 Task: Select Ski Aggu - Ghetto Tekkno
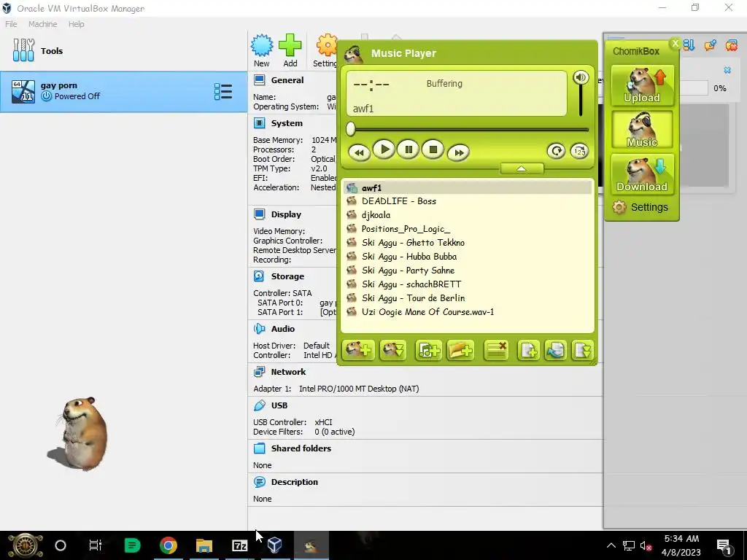[x=468, y=242]
